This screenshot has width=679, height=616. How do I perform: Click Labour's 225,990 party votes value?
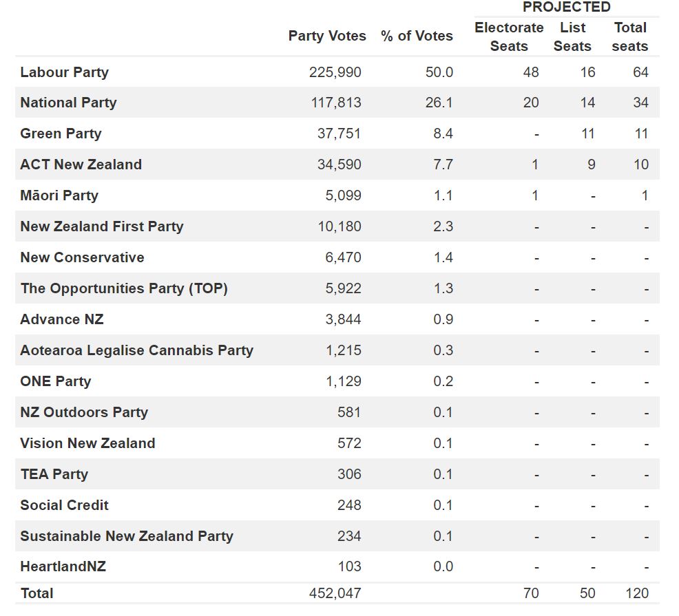click(x=334, y=72)
